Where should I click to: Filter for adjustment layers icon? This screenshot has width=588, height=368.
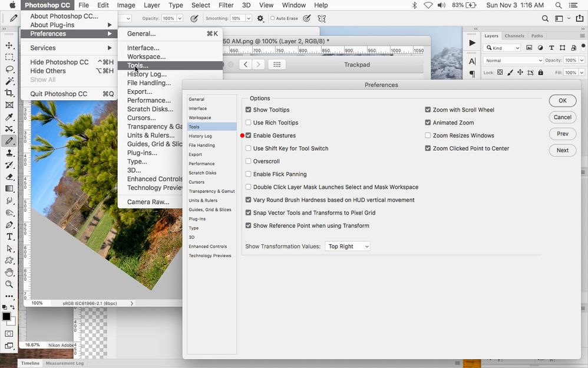point(540,48)
